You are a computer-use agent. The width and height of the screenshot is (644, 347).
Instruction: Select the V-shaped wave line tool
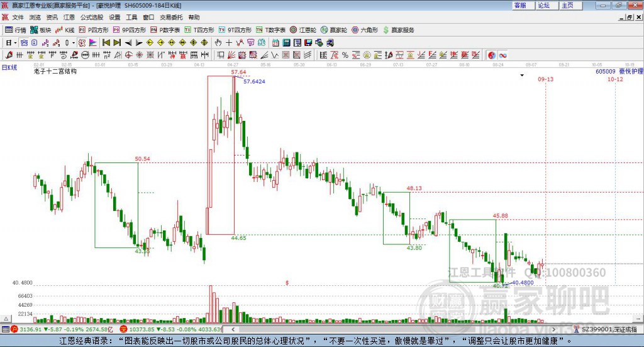click(x=275, y=55)
